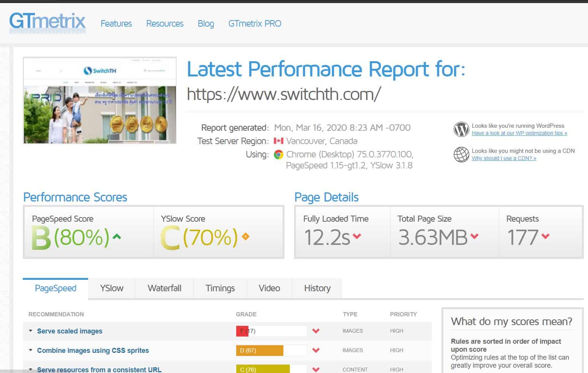Open Features menu item

click(116, 24)
